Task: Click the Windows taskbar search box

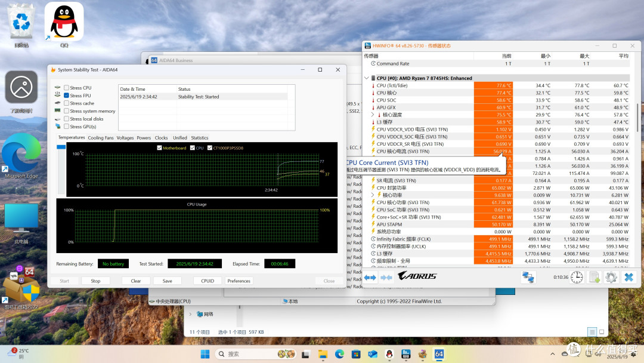Action: click(255, 354)
